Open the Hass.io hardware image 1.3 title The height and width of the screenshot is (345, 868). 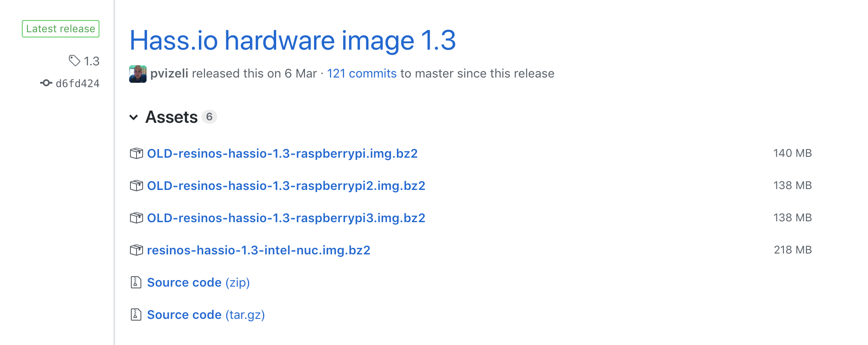(293, 41)
